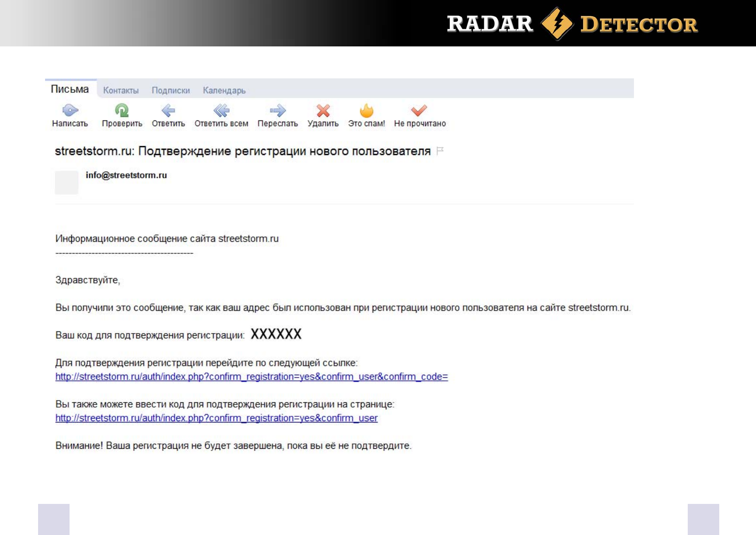
Task: Click the sender avatar placeholder
Action: [66, 182]
